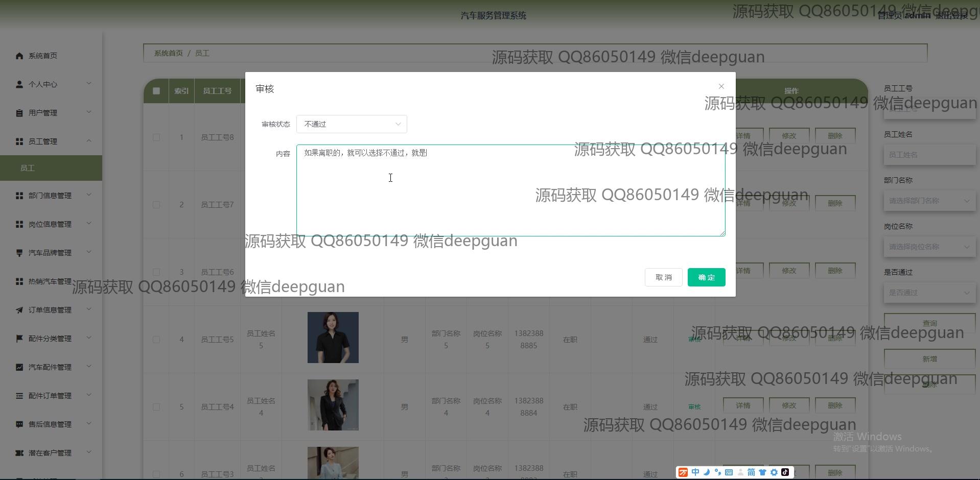Viewport: 980px width, 480px height.
Task: Toggle the 简 simplified Chinese icon
Action: pos(751,472)
